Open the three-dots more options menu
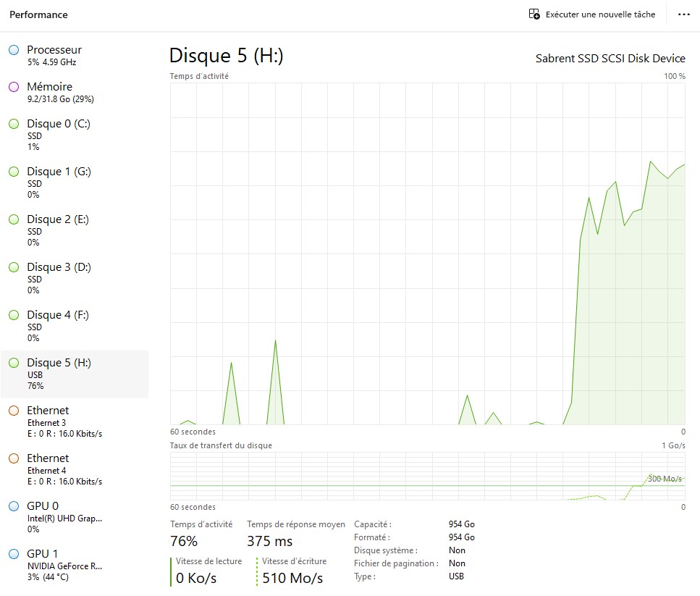Viewport: 700px width, 596px height. pyautogui.click(x=683, y=14)
